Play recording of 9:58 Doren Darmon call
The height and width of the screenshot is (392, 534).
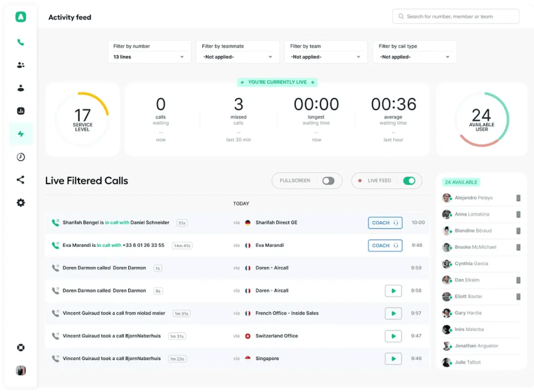pyautogui.click(x=393, y=290)
